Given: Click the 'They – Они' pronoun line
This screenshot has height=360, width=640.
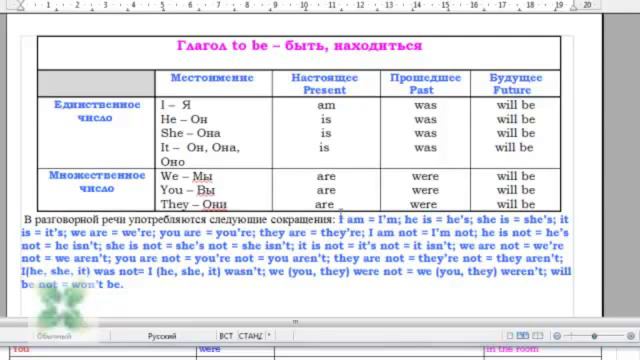Looking at the screenshot, I should 193,204.
